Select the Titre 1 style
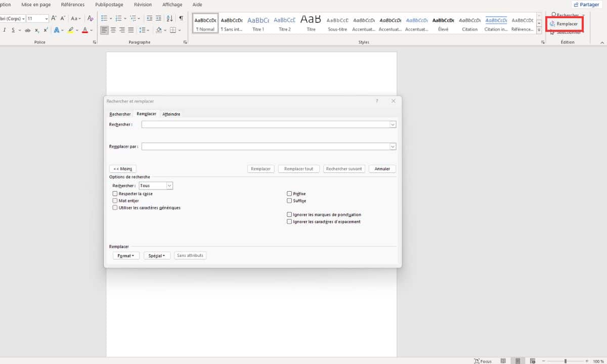This screenshot has height=364, width=607. coord(258,23)
